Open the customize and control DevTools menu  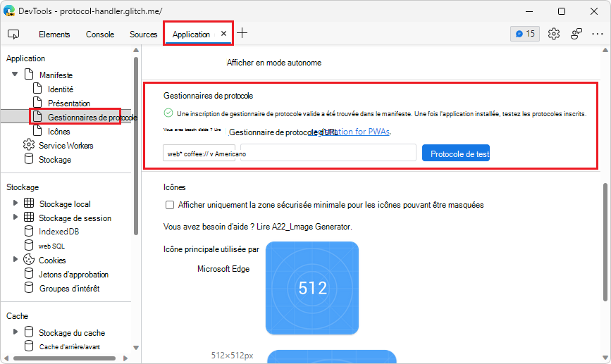coord(598,34)
